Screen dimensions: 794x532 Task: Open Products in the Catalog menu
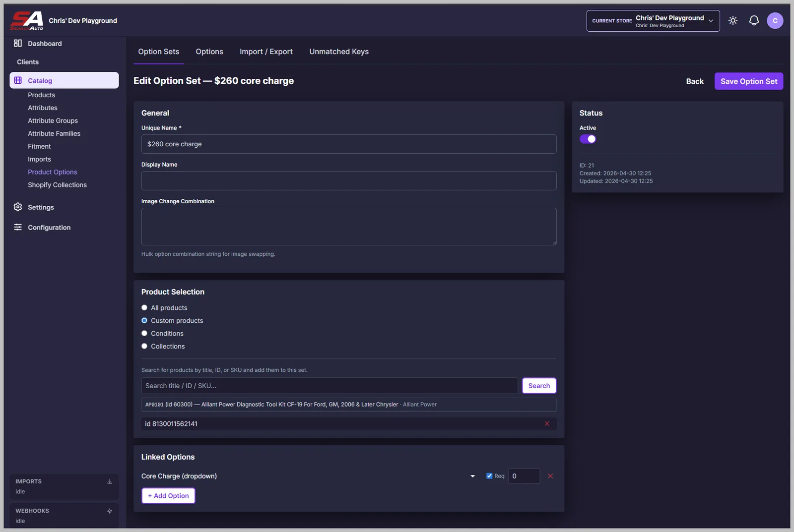(x=42, y=95)
